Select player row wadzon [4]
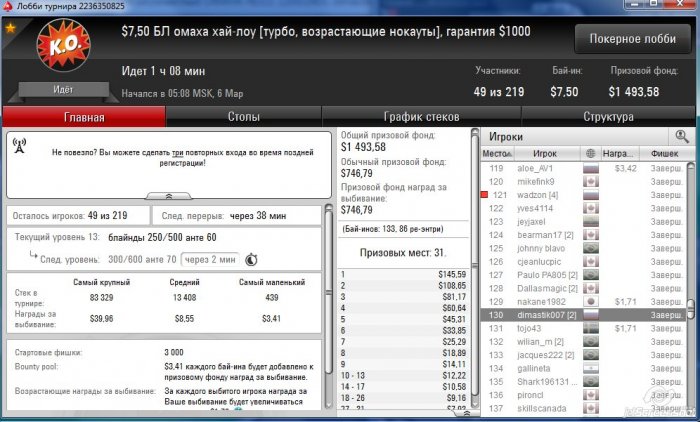This screenshot has height=422, width=700. (x=583, y=195)
